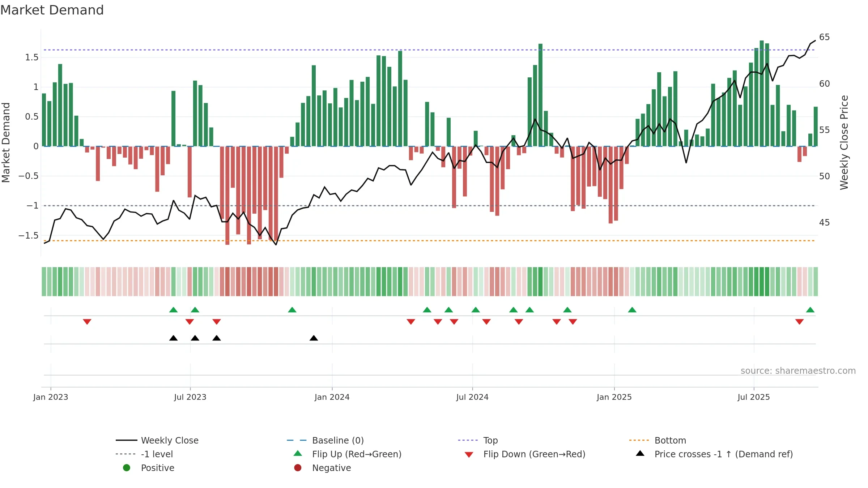Click the Jul 2025 x-axis label
Viewport: 868px width, 488px height.
point(754,397)
